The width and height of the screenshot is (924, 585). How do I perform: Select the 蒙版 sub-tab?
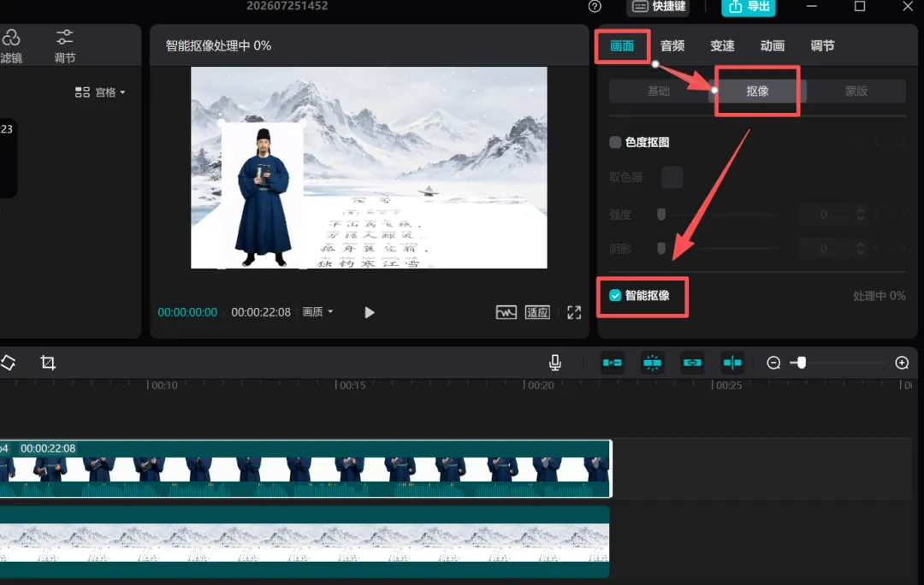[856, 92]
